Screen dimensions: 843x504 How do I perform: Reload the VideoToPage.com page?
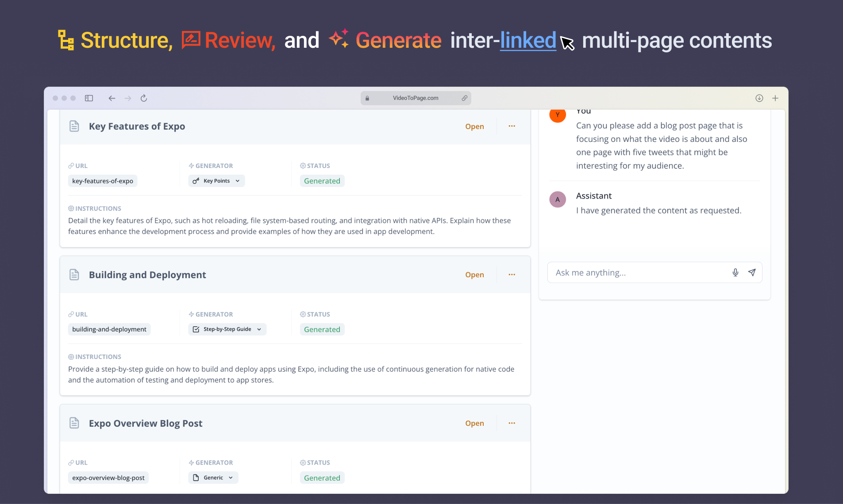point(144,98)
